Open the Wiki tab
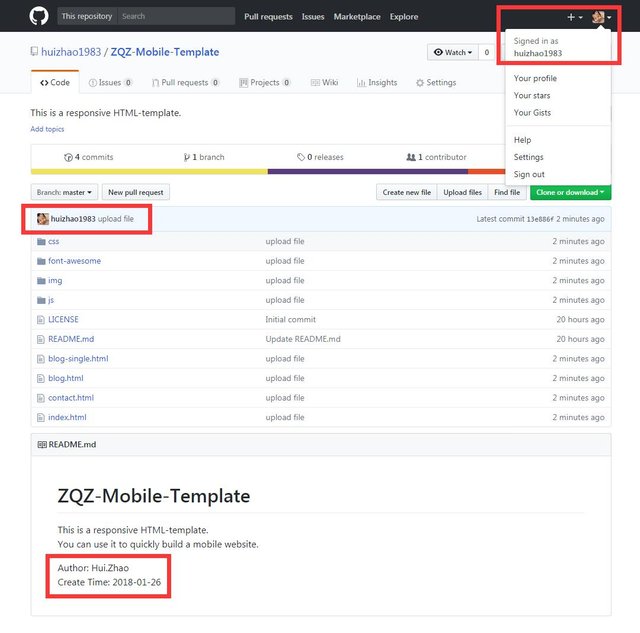This screenshot has height=633, width=640. [x=324, y=82]
